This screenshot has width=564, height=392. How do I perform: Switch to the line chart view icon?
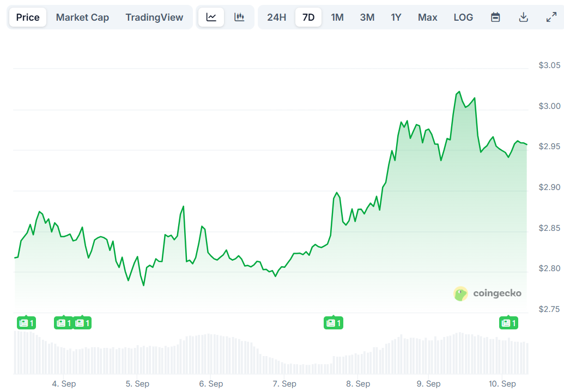click(x=211, y=17)
